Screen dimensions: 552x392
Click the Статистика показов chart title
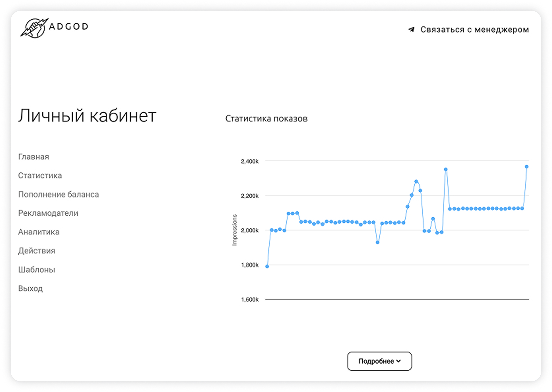coord(266,119)
